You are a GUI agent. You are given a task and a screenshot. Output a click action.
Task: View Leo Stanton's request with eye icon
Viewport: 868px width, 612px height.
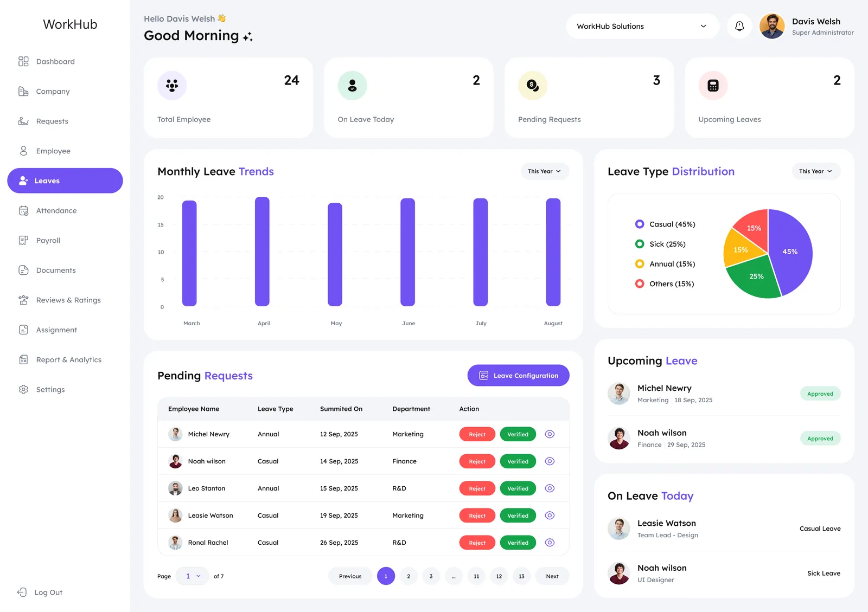[550, 488]
